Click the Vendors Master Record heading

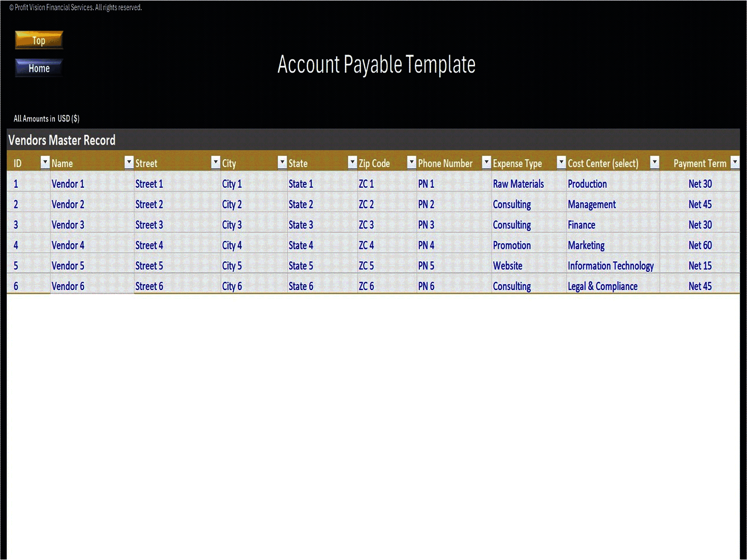pos(62,140)
